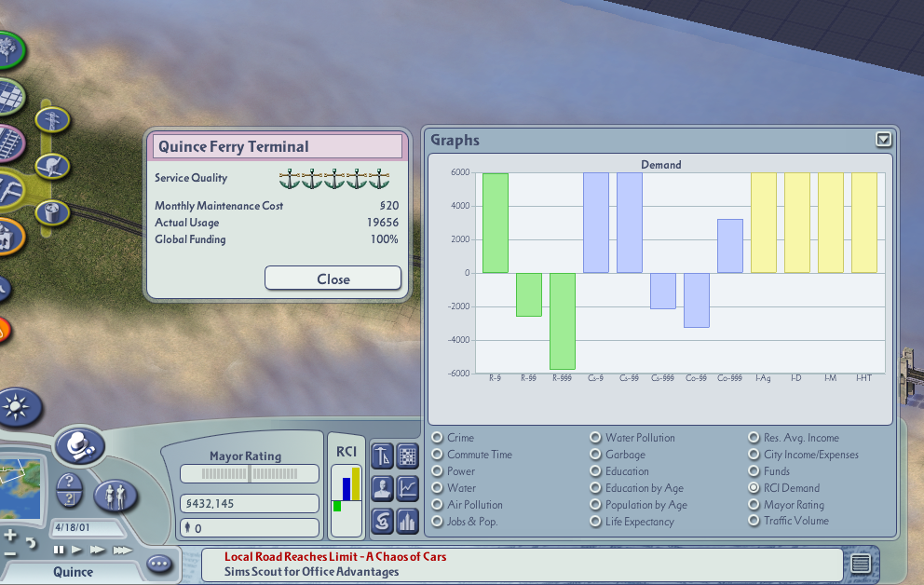Click the ellipsis options button

tap(159, 564)
